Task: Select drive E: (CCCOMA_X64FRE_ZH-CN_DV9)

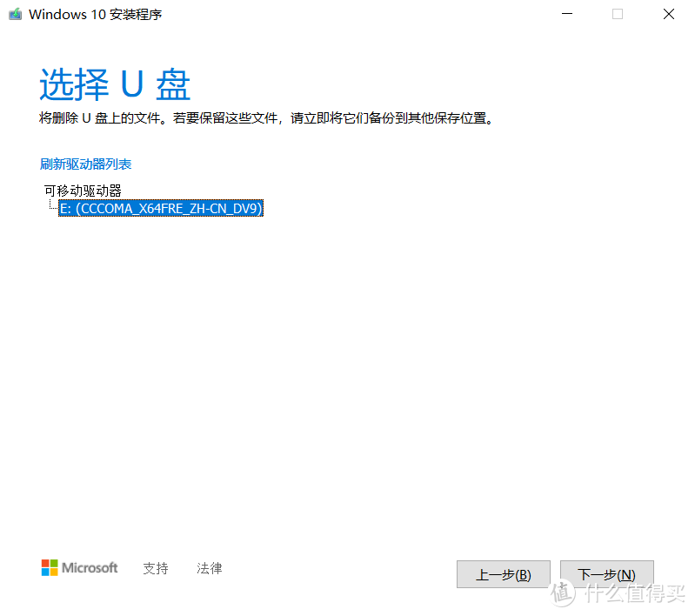Action: coord(161,208)
